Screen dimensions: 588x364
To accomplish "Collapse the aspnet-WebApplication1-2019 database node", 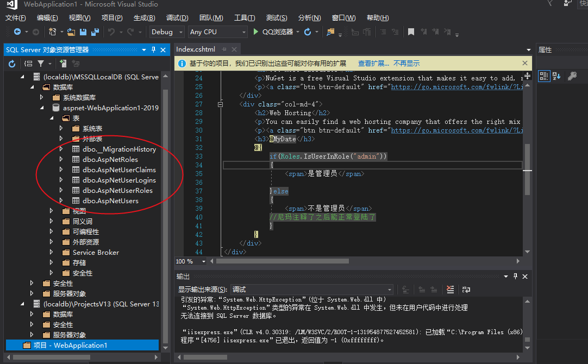I will [x=42, y=108].
